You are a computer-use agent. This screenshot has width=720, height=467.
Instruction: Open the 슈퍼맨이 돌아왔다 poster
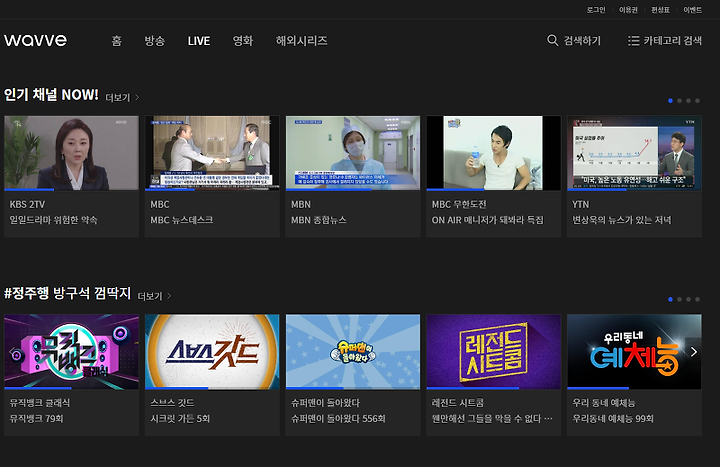[x=353, y=351]
